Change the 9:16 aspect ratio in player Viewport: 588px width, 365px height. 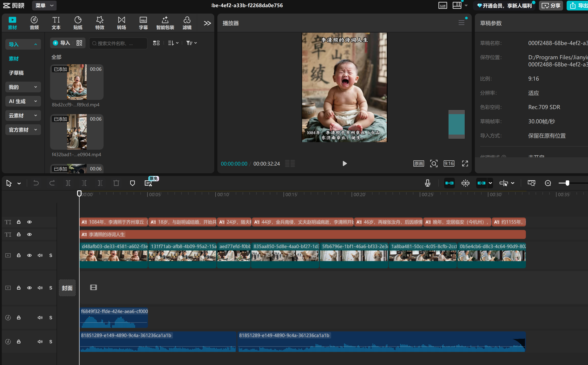pyautogui.click(x=449, y=163)
